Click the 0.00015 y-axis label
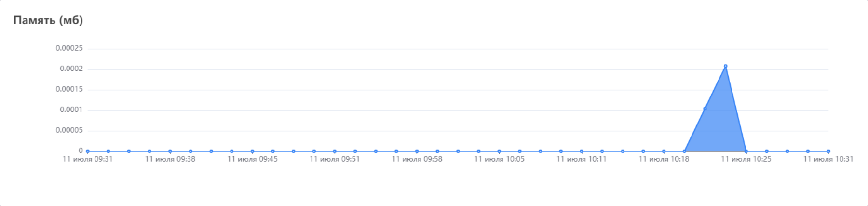This screenshot has height=206, width=868. tap(69, 89)
